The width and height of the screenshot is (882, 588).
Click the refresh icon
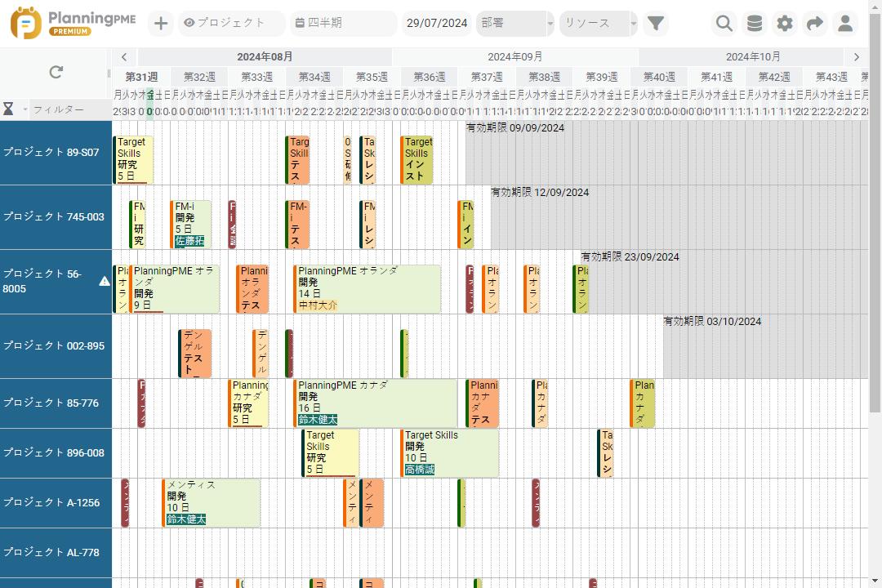click(x=56, y=73)
